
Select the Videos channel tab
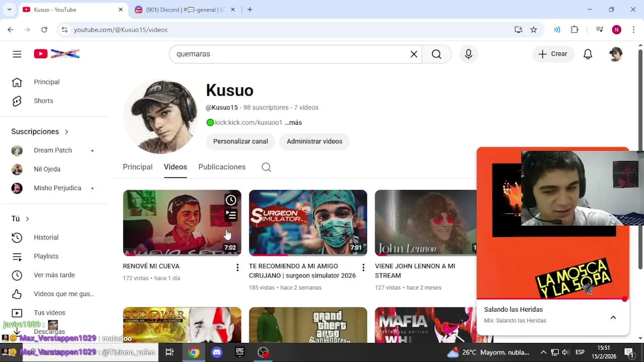click(175, 167)
